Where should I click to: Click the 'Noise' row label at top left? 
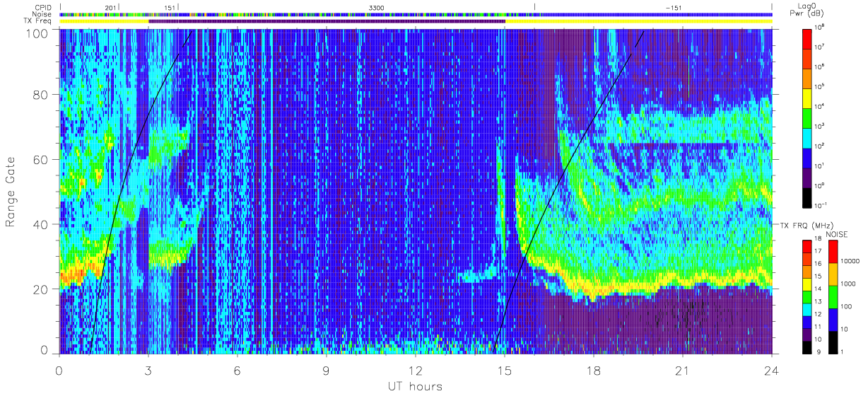pos(41,14)
